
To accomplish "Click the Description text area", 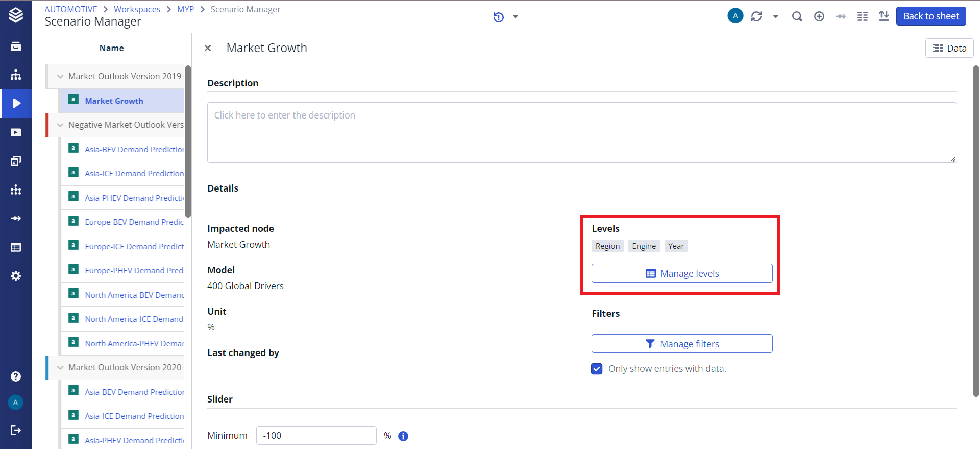I will tap(581, 132).
